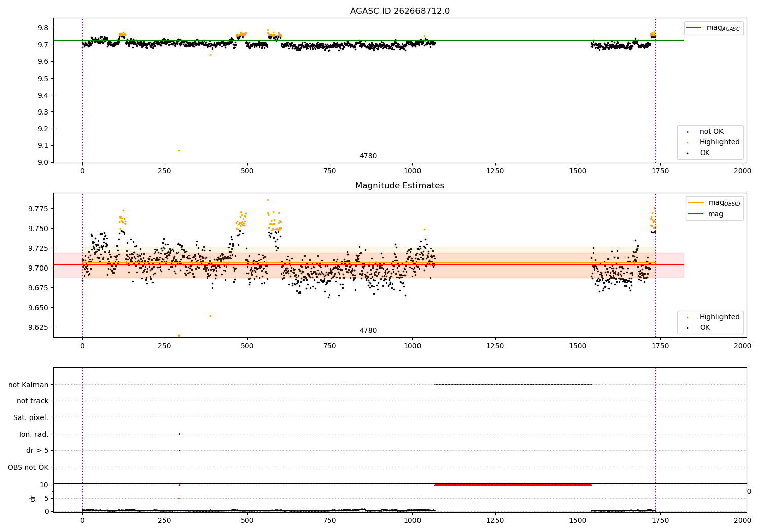Click the '9.675' y-tick label

[39, 288]
